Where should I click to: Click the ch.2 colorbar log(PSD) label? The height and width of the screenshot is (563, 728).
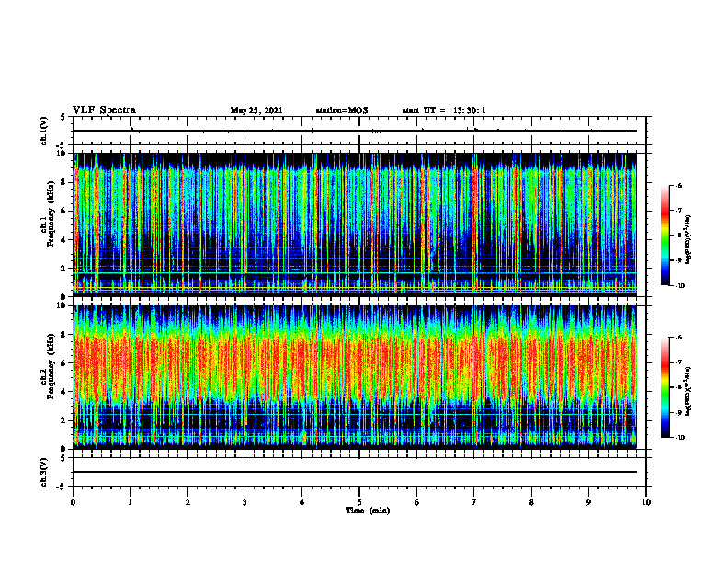coord(688,392)
